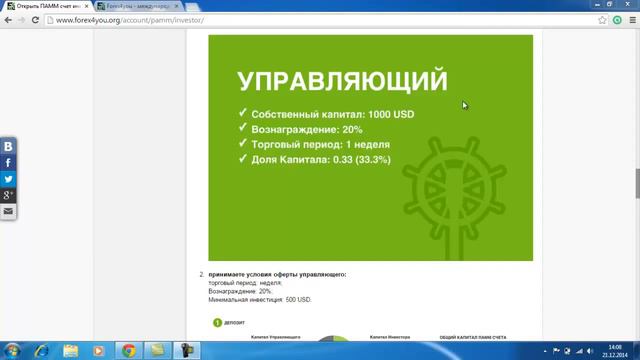
Task: Share the page on Twitter
Action: [x=8, y=179]
